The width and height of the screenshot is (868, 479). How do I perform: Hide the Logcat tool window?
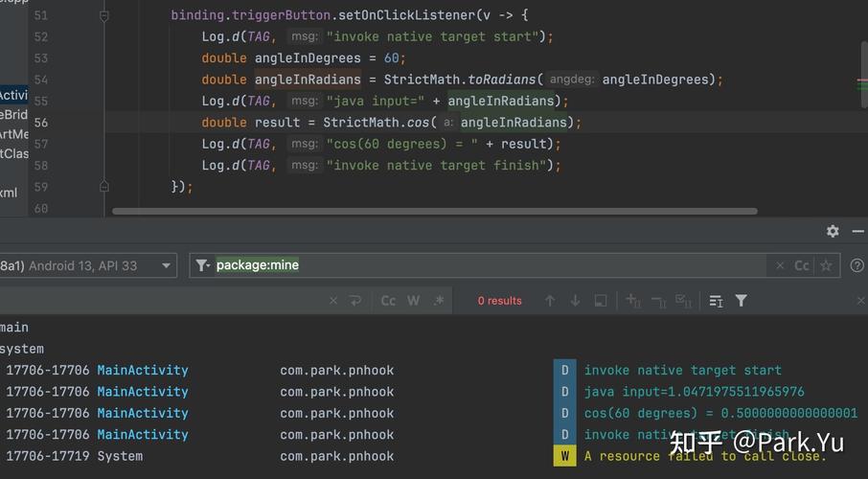pyautogui.click(x=858, y=231)
